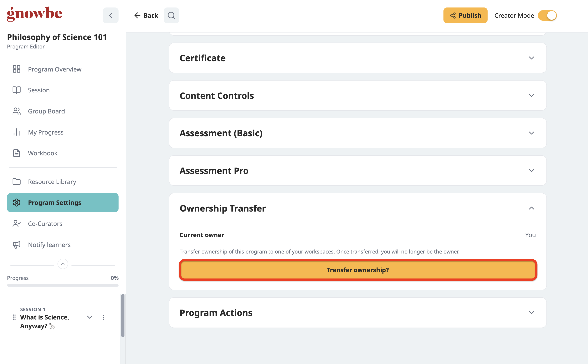
Task: Open the Session book icon
Action: (17, 90)
